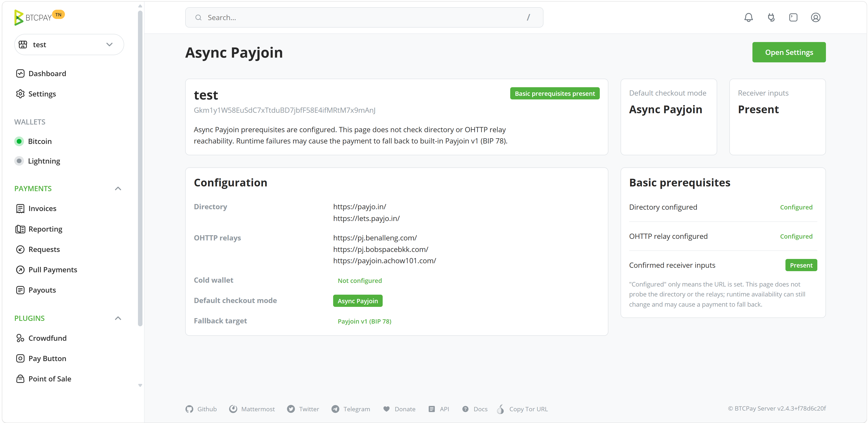Click the Async Payjoin green badge

click(358, 301)
